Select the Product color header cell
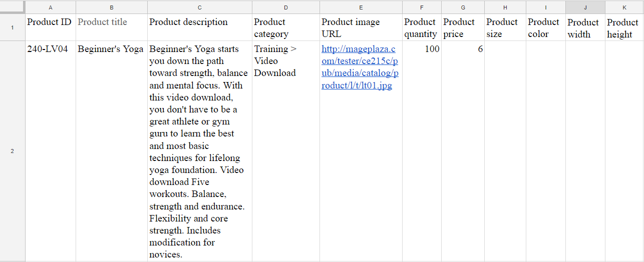Screen dimensions: 644x262 (545, 27)
